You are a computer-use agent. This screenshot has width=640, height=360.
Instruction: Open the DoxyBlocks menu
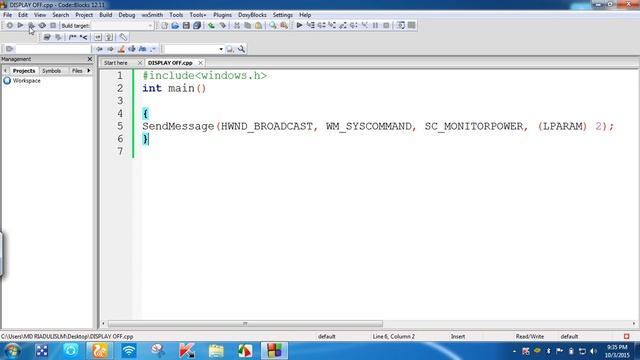pos(252,15)
